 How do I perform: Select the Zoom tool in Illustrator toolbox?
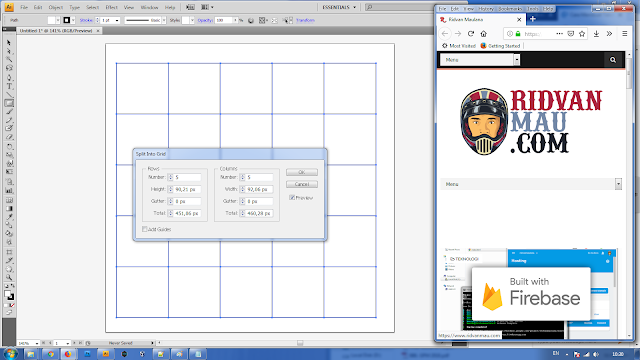tap(9, 278)
